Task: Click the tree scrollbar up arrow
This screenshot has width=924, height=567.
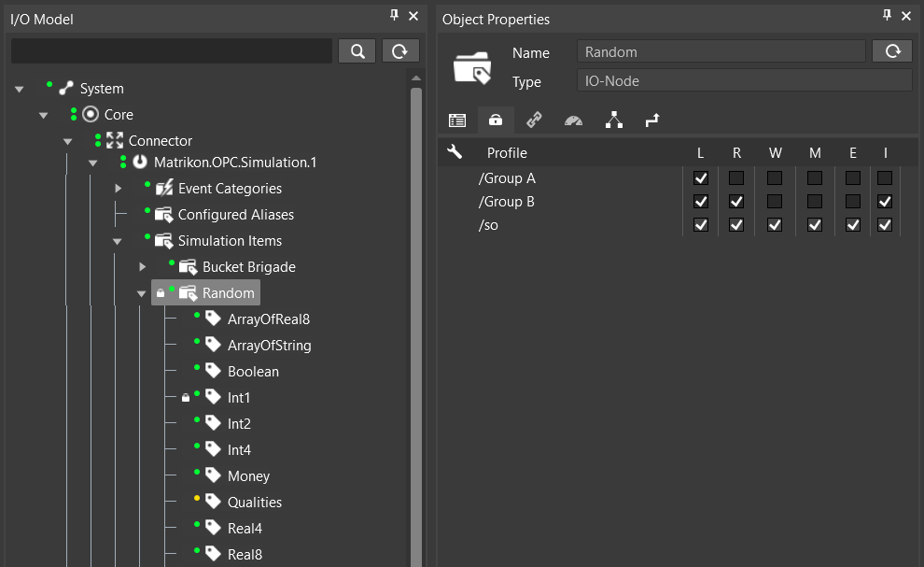Action: pos(416,78)
